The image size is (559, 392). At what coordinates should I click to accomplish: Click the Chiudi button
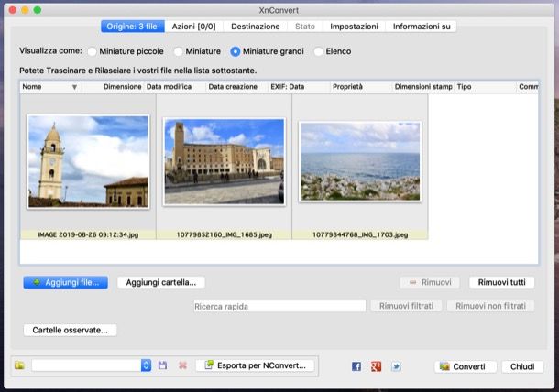[522, 366]
